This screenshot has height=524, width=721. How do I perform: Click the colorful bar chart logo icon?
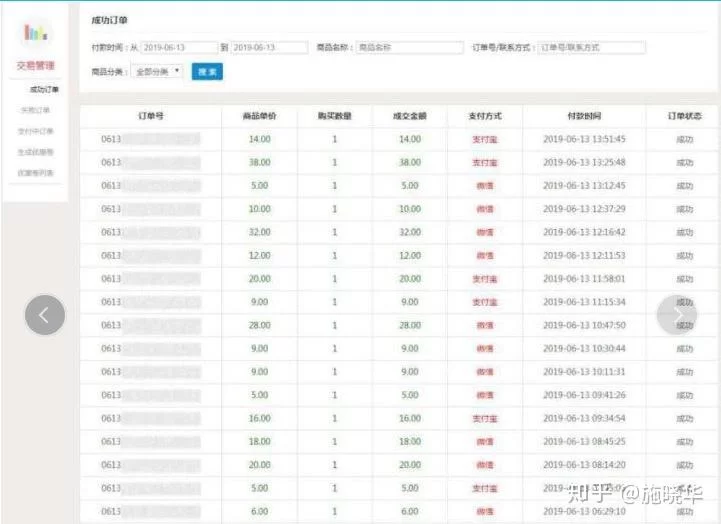click(x=36, y=34)
